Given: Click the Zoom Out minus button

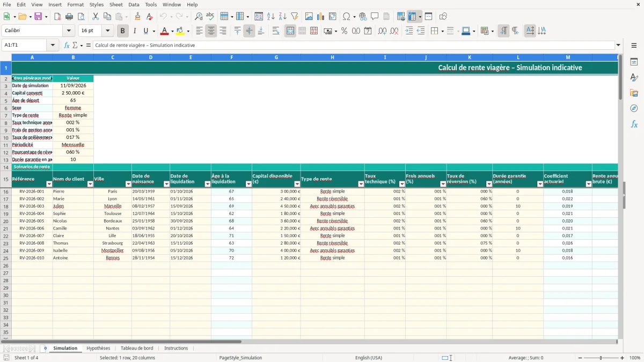Looking at the screenshot, I should coord(579,358).
